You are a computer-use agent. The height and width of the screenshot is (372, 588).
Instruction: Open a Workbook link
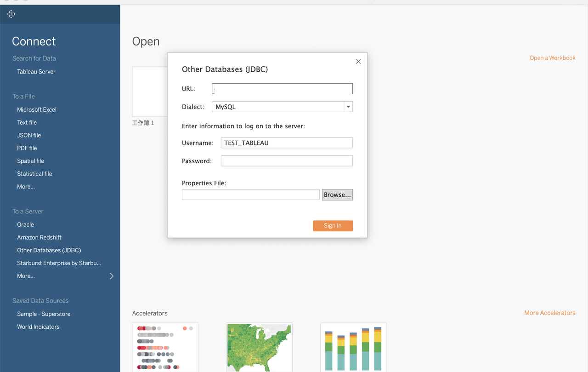(x=552, y=58)
